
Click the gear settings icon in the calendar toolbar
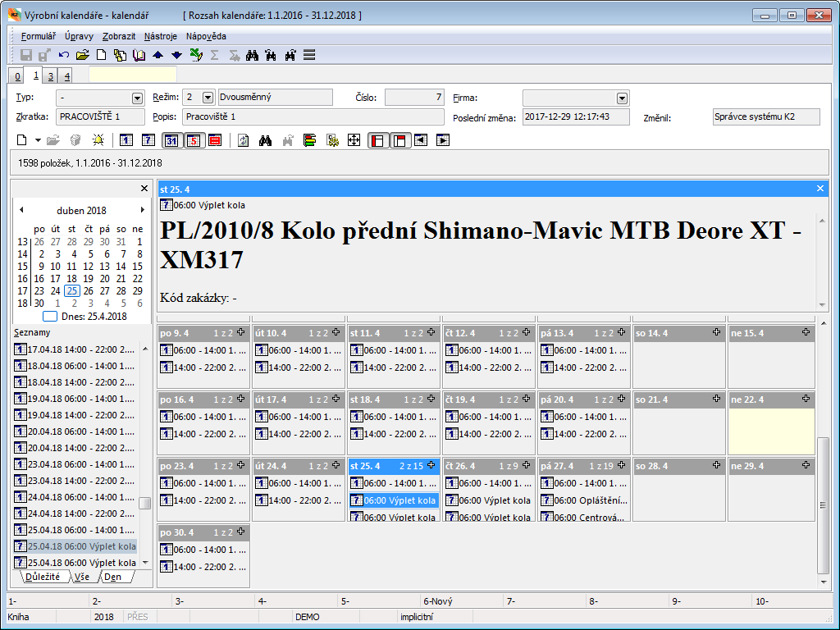332,140
